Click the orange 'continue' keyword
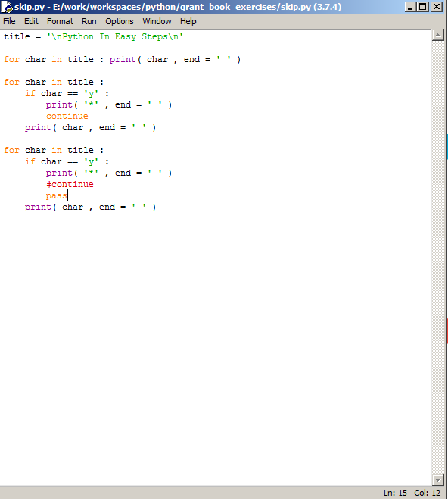This screenshot has width=448, height=499. click(67, 116)
